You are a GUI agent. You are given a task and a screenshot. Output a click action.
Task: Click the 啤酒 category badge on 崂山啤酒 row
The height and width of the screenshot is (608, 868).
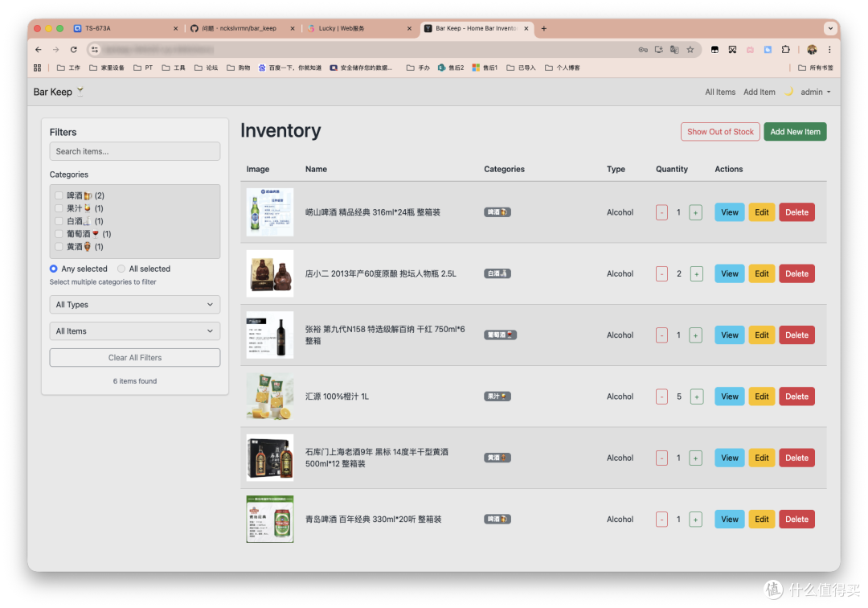[497, 212]
